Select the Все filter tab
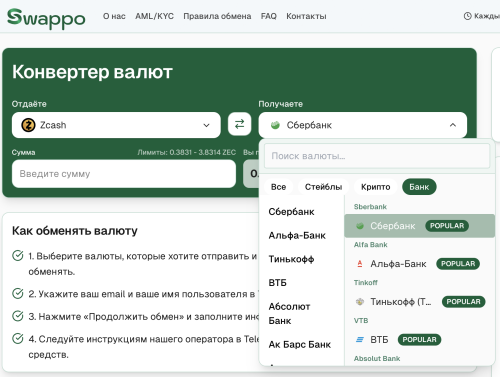This screenshot has height=377, width=500. coord(278,187)
